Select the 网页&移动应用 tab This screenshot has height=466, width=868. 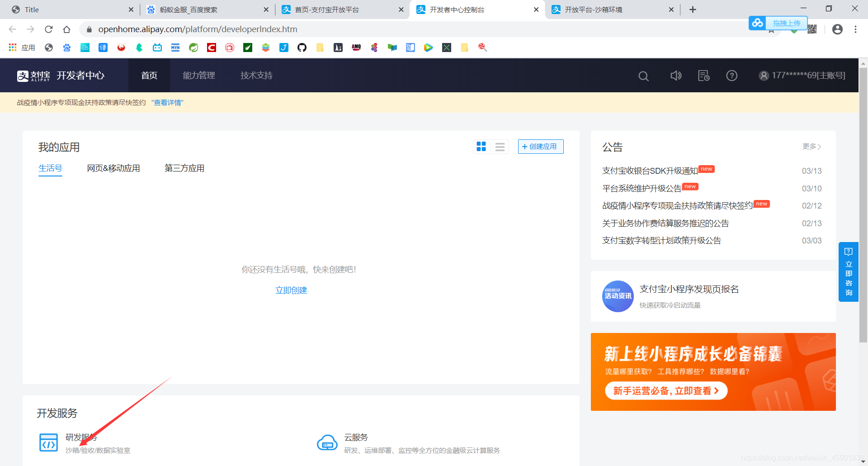tap(113, 168)
